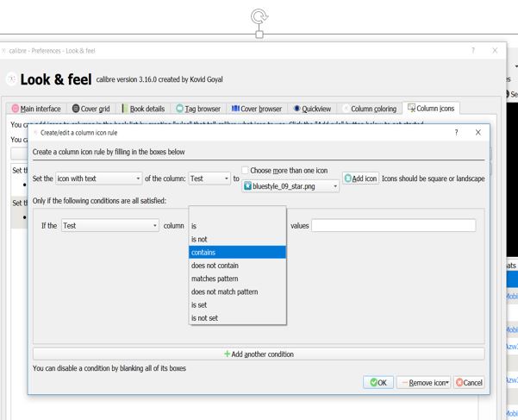
Task: Click the Main interface tab pink icon
Action: coord(16,109)
